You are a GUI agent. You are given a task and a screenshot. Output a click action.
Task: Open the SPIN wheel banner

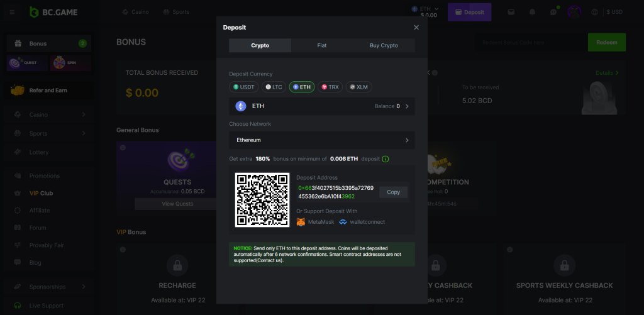70,63
